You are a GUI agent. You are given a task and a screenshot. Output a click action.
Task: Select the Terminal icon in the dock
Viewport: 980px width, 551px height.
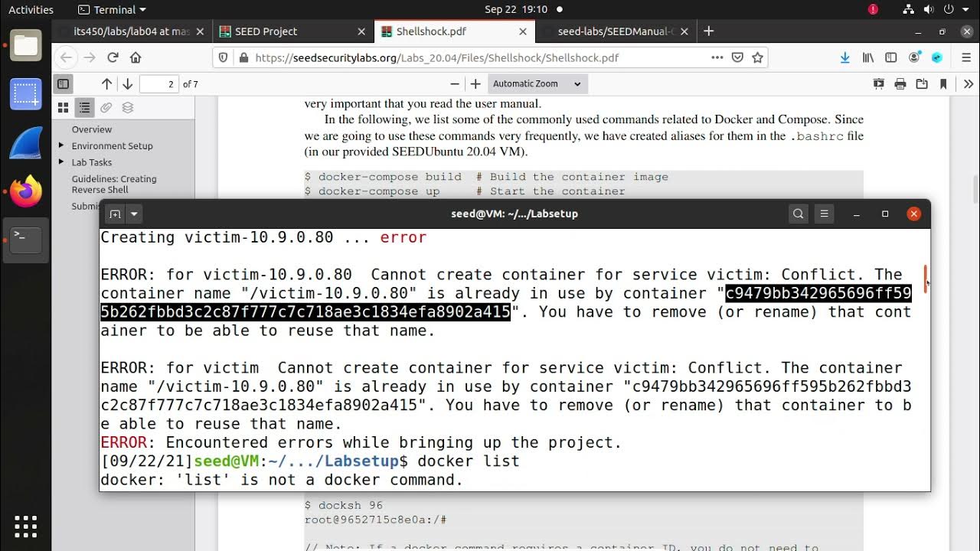[26, 240]
